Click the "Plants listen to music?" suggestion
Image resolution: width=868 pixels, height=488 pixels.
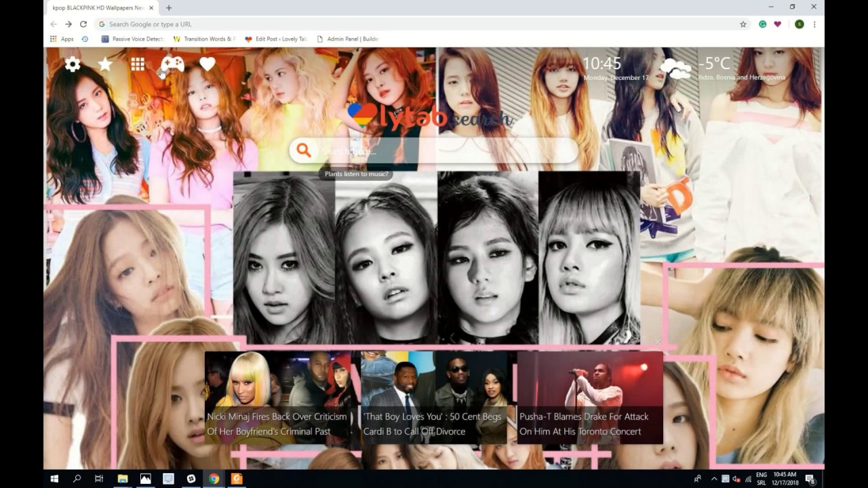click(x=357, y=174)
